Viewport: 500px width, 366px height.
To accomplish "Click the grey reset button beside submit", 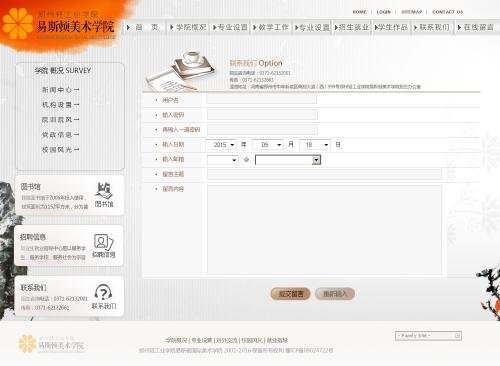I will click(x=335, y=294).
